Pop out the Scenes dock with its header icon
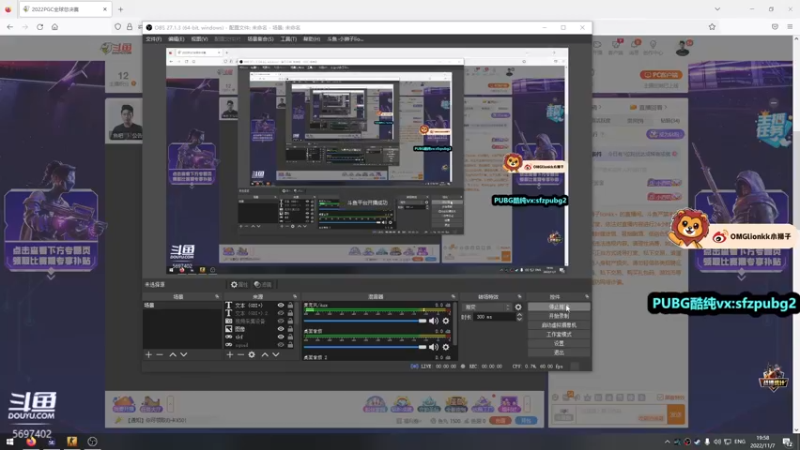This screenshot has width=800, height=450. pyautogui.click(x=217, y=296)
